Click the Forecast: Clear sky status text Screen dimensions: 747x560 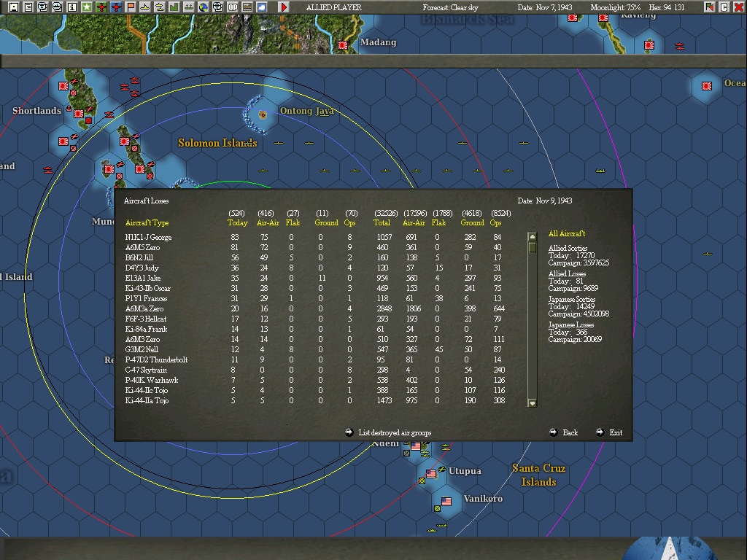(x=450, y=7)
